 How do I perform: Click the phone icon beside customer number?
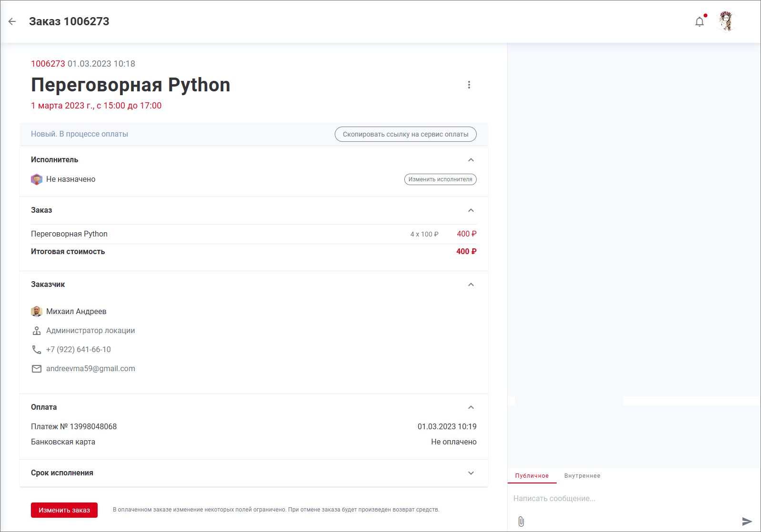coord(37,350)
